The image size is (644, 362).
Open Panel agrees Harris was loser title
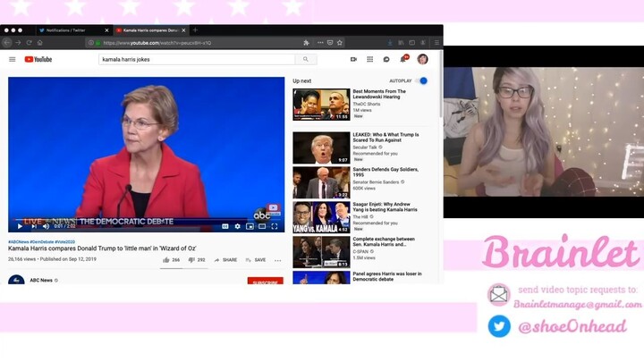pos(387,276)
